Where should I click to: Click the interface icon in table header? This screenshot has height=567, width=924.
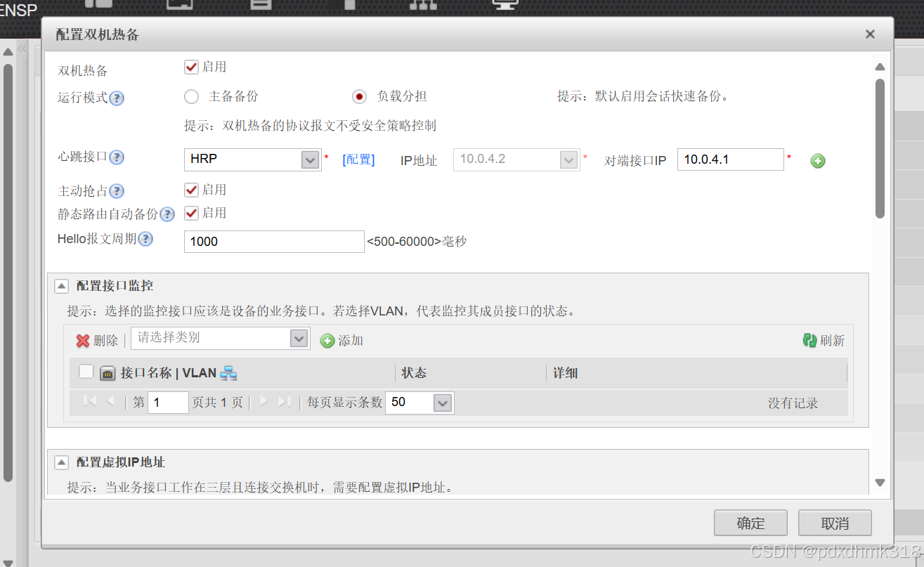point(108,373)
